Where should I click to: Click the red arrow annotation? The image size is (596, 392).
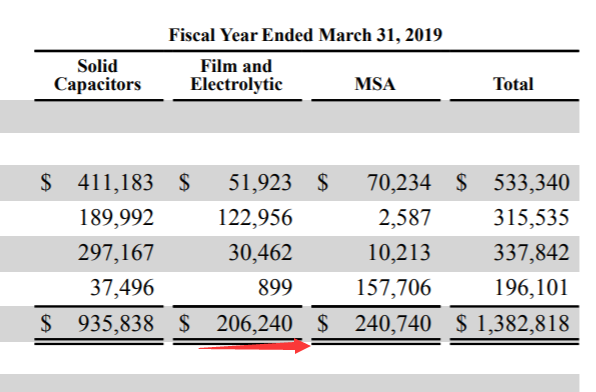point(255,346)
